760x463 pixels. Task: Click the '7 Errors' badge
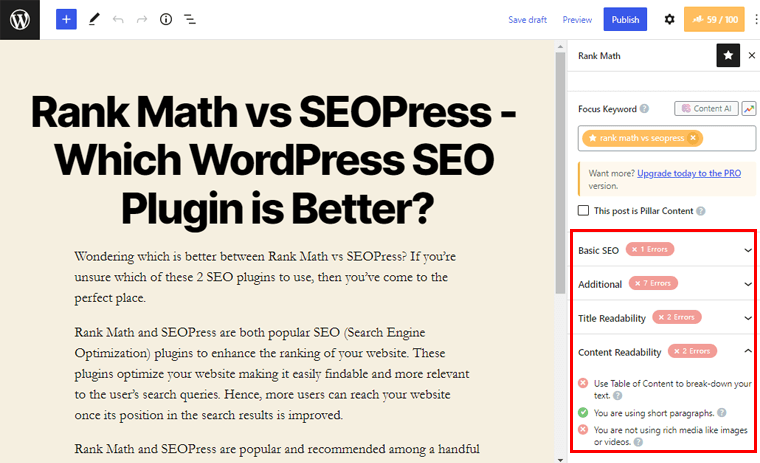click(653, 283)
